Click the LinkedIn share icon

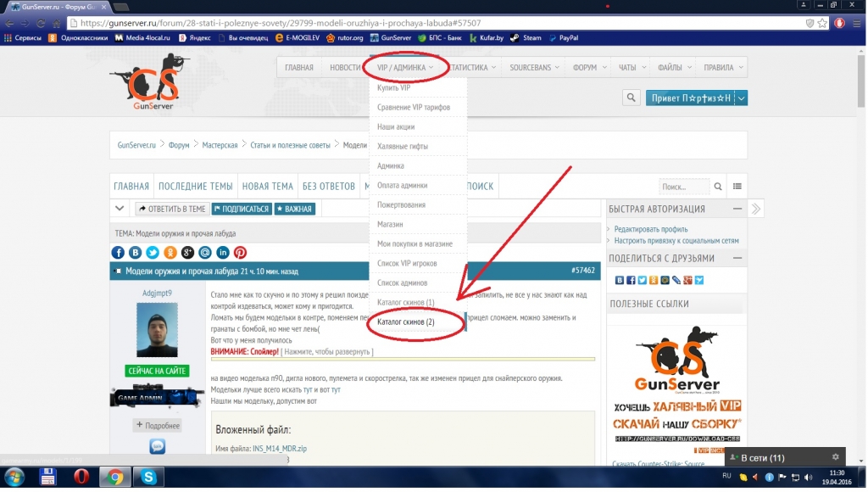[223, 253]
